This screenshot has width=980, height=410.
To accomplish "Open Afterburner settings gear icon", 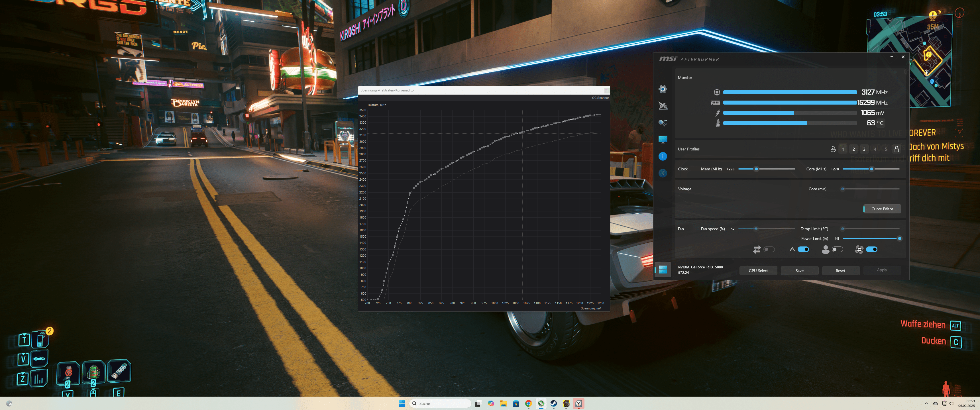I will coord(662,89).
